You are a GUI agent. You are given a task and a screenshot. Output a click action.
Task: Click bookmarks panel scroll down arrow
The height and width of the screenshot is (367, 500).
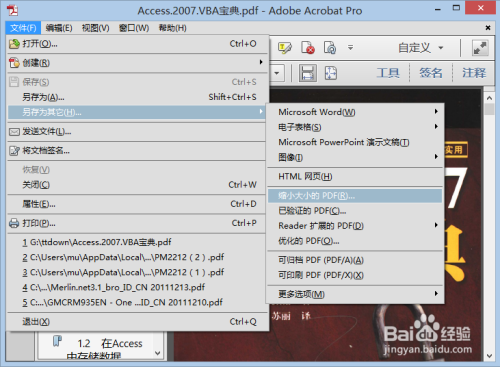[158, 353]
